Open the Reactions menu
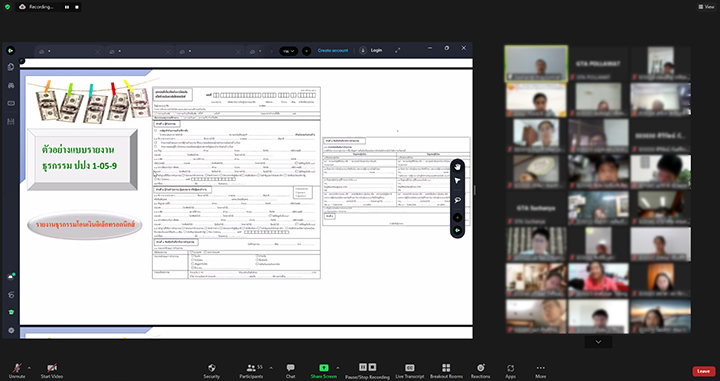Image resolution: width=720 pixels, height=381 pixels. click(480, 370)
